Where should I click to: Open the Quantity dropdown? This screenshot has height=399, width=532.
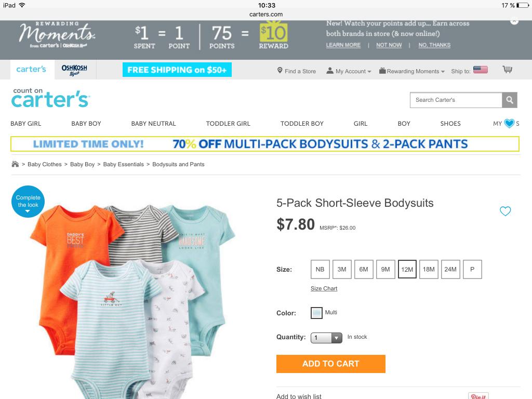pyautogui.click(x=326, y=338)
